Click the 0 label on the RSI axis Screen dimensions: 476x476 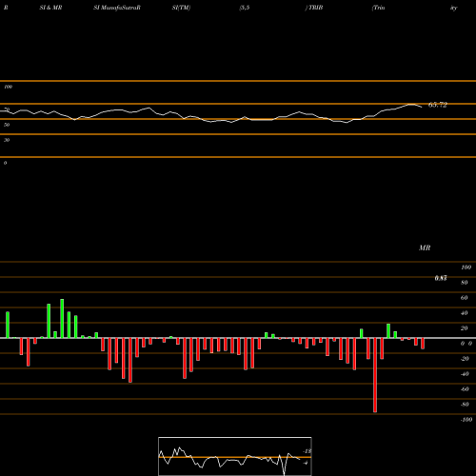click(5, 163)
